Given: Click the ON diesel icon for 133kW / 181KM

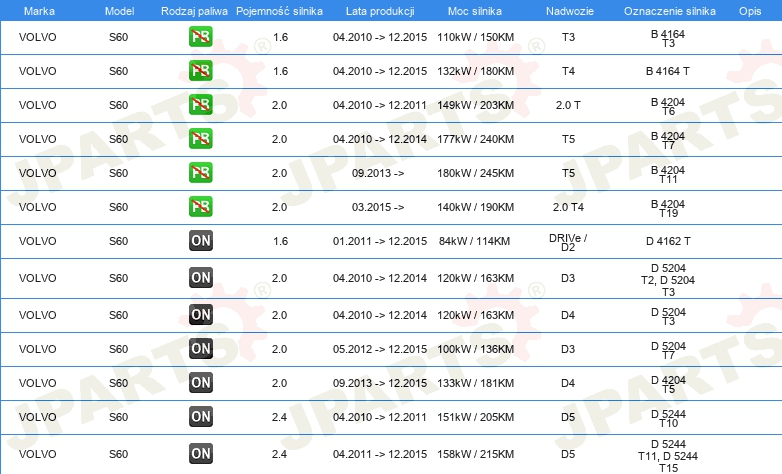Looking at the screenshot, I should click(200, 383).
